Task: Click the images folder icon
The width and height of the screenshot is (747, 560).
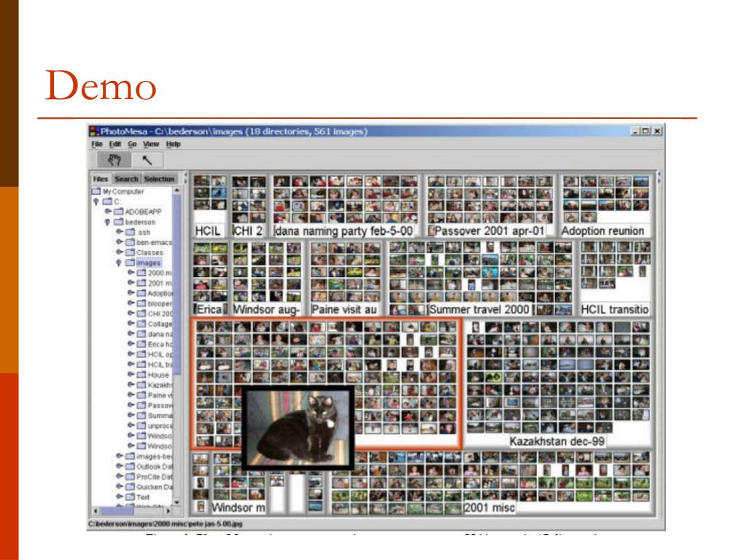Action: 130,262
